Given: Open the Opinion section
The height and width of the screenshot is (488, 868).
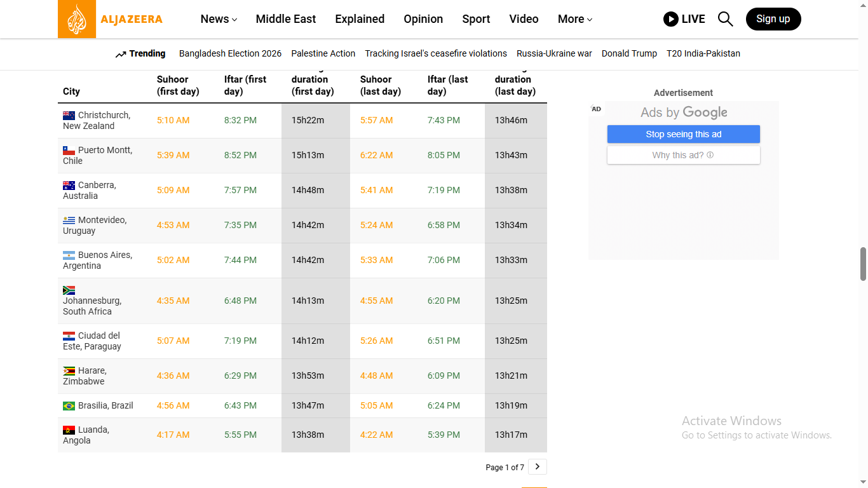Looking at the screenshot, I should point(423,19).
